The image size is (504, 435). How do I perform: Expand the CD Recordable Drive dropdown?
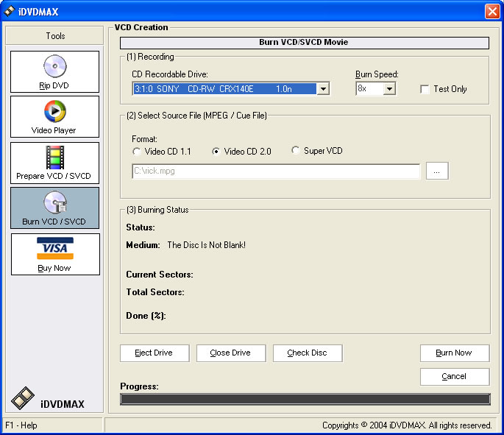(323, 89)
